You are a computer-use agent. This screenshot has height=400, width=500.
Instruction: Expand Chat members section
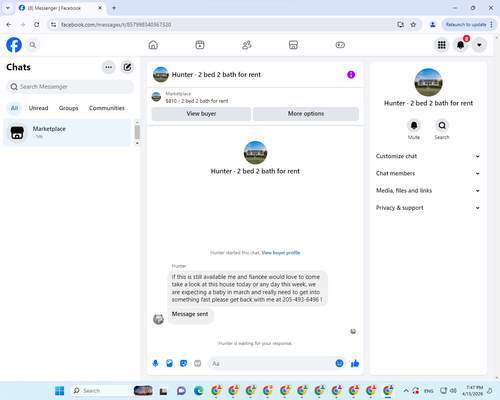pyautogui.click(x=428, y=173)
